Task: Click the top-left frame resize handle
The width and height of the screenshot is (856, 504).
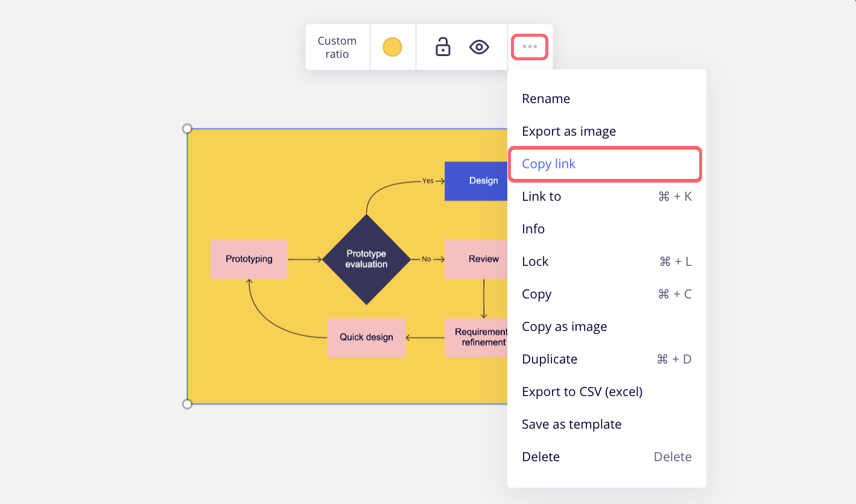Action: (x=187, y=129)
